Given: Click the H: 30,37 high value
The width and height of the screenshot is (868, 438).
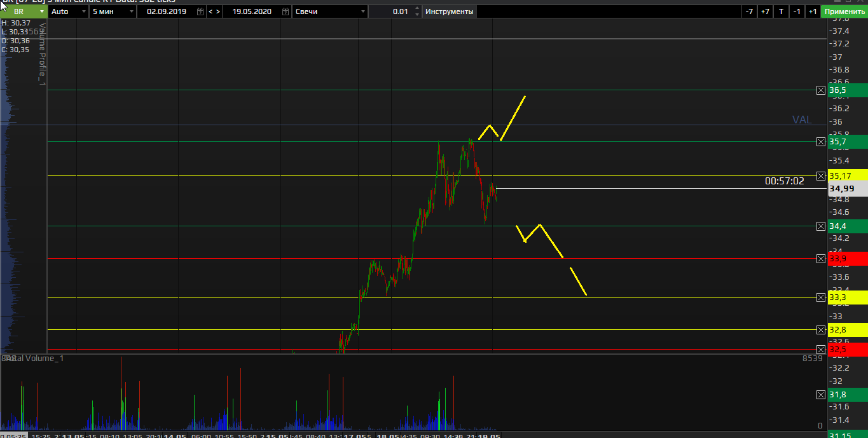Looking at the screenshot, I should (16, 23).
